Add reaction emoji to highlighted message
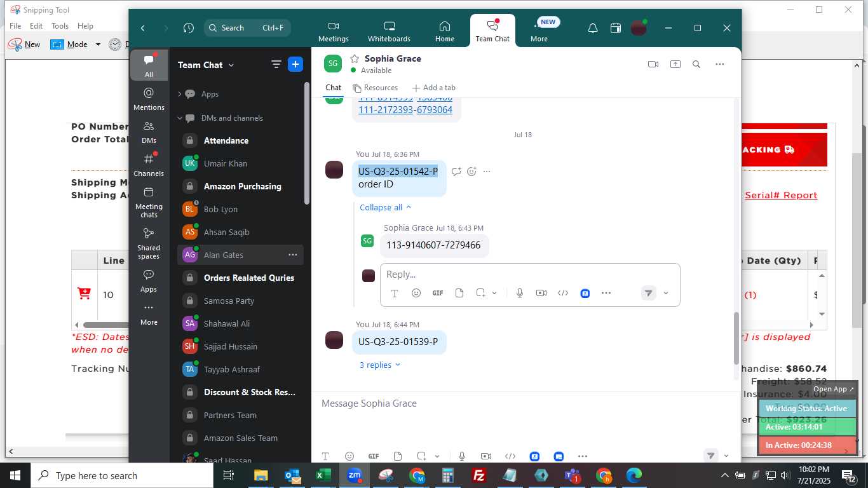Screen dimensions: 868x488 point(471,172)
